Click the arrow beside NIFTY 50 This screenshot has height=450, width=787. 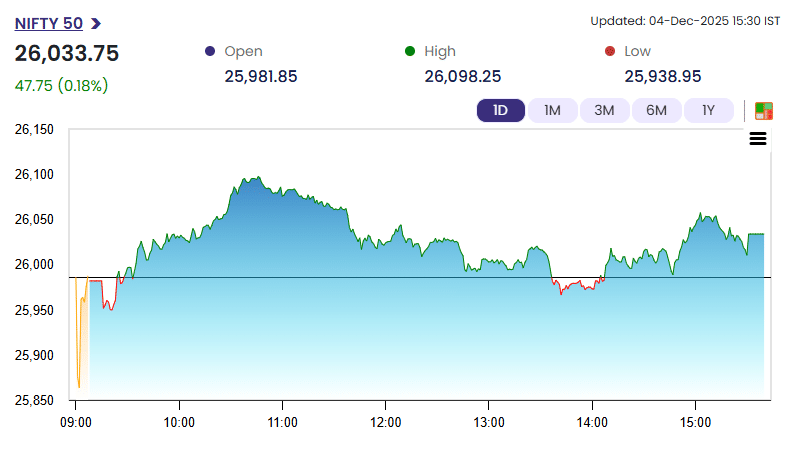click(95, 23)
